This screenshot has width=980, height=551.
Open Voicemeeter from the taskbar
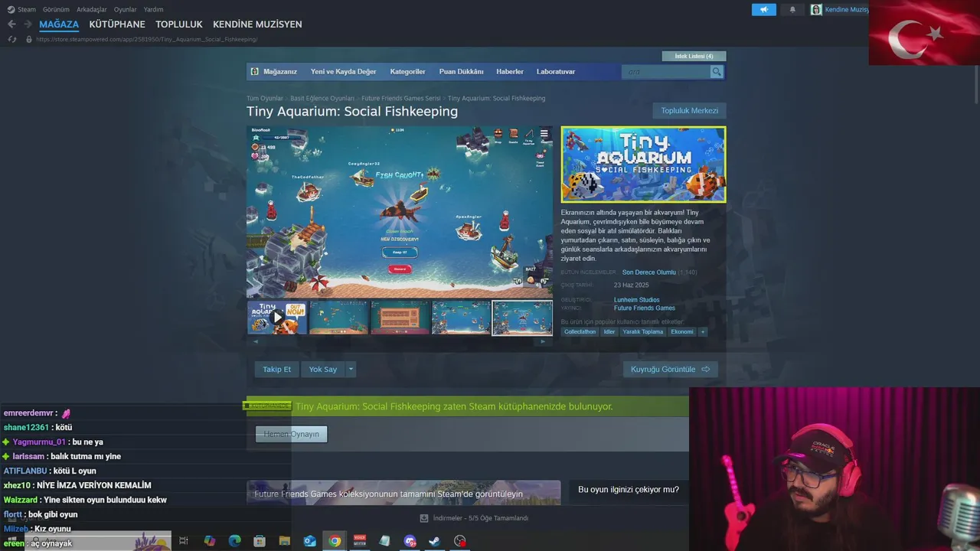point(360,541)
